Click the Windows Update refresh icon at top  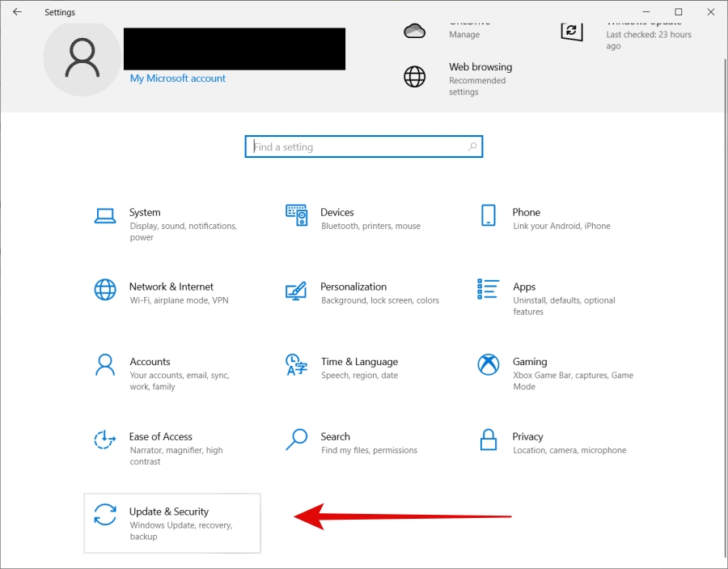pyautogui.click(x=572, y=31)
